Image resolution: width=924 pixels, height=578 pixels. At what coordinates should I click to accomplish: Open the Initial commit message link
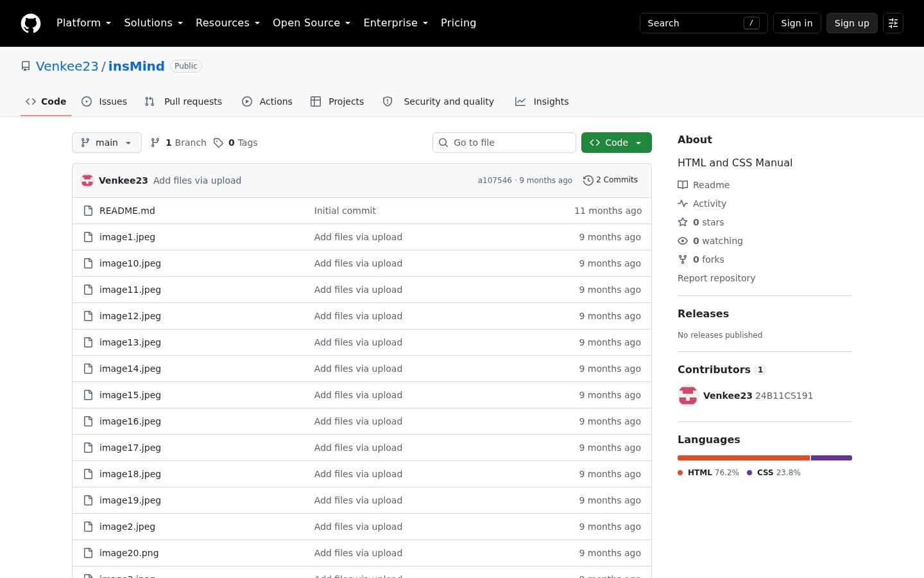345,211
